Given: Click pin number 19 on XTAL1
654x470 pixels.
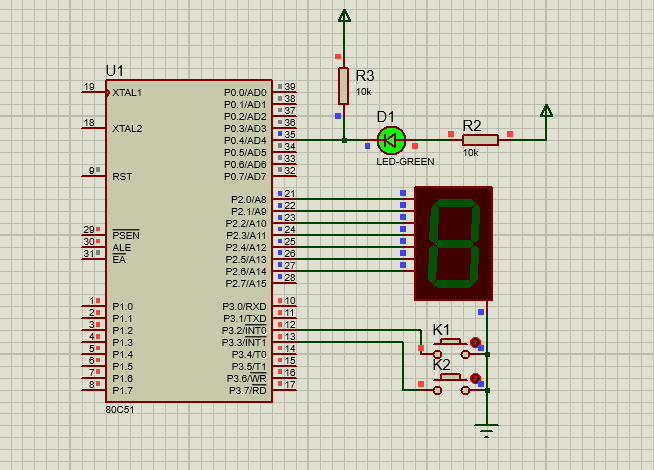Looking at the screenshot, I should [89, 87].
